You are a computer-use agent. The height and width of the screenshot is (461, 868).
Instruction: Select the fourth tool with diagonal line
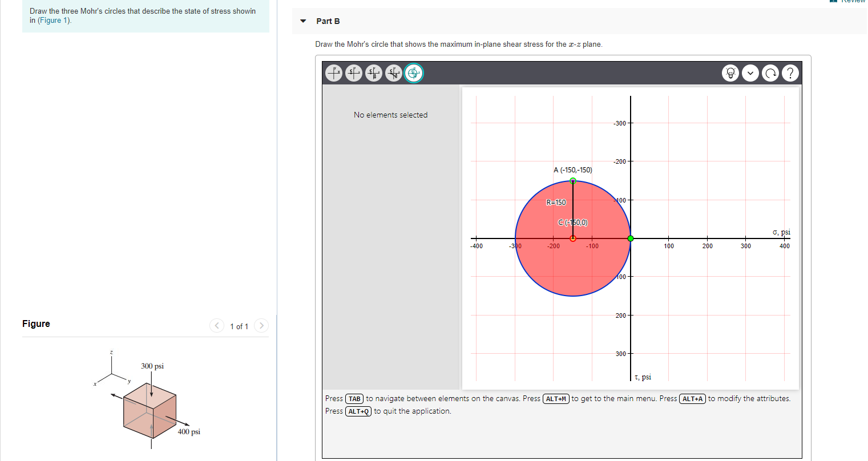[x=394, y=73]
